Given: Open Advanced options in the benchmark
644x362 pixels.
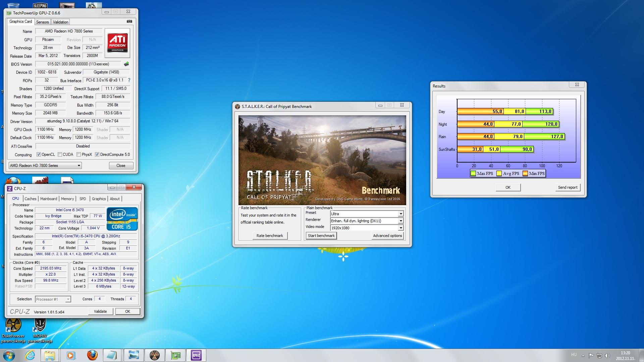Looking at the screenshot, I should (387, 236).
